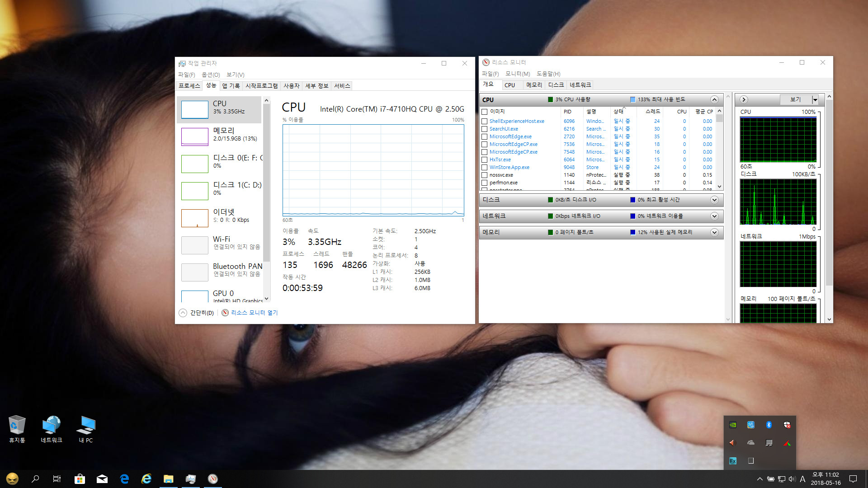Open the Mail app from taskbar

102,479
